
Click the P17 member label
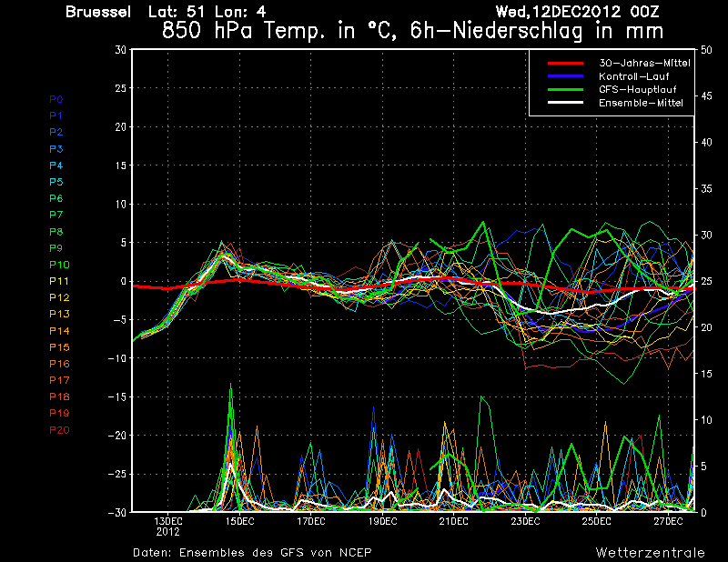click(x=59, y=380)
